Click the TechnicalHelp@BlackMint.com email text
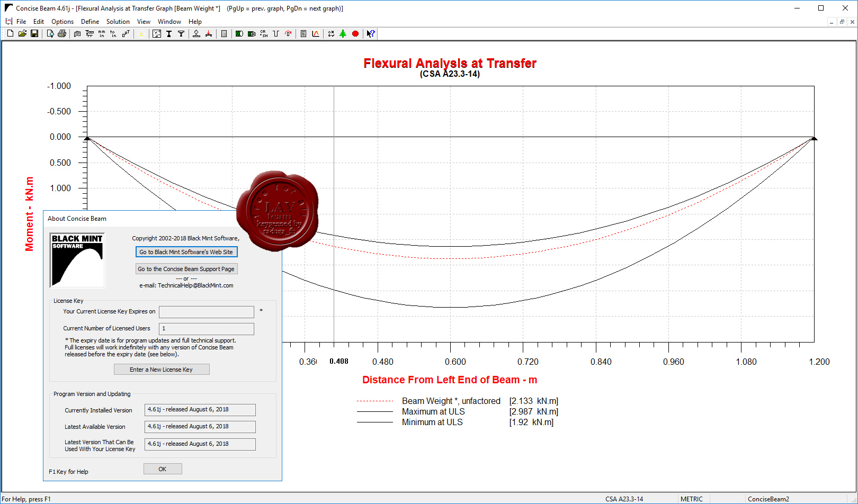The width and height of the screenshot is (858, 504). [195, 285]
